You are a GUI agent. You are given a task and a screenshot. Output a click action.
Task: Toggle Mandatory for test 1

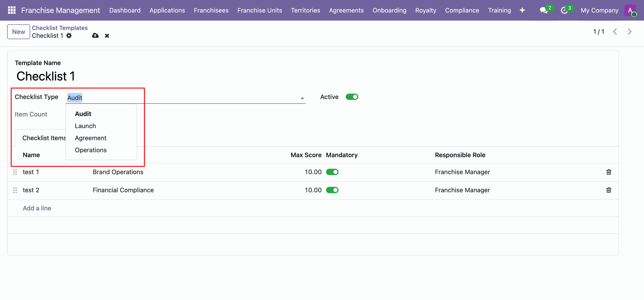(332, 172)
